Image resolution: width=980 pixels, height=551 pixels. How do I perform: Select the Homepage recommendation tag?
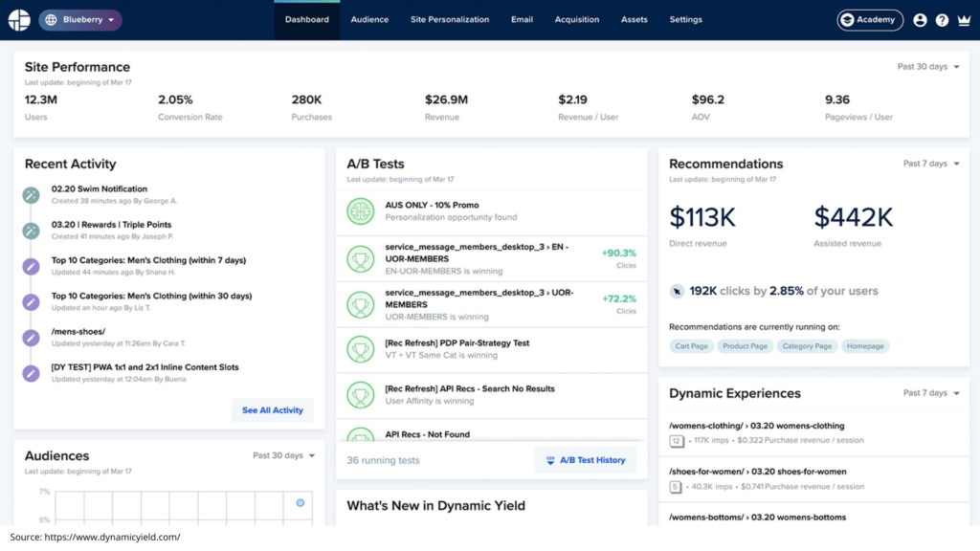[x=864, y=346]
